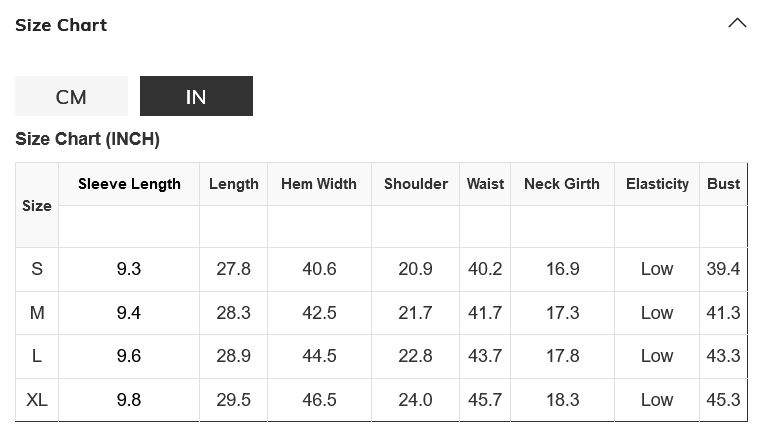Click the Waist column header

(485, 184)
